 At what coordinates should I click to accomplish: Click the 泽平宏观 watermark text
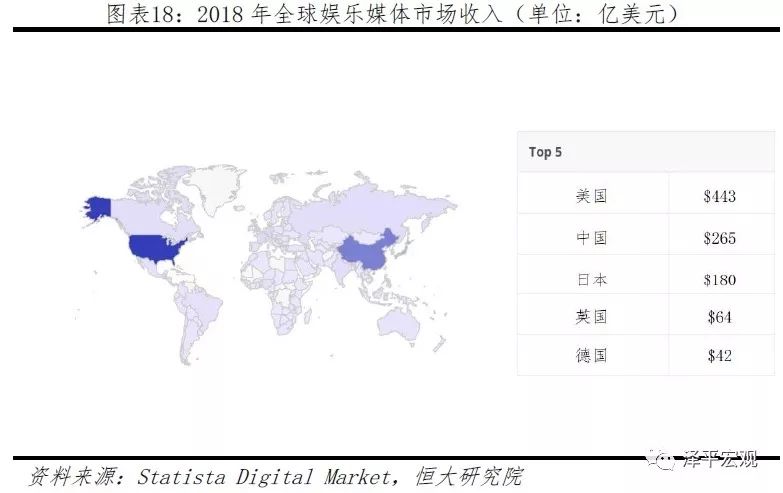point(719,459)
